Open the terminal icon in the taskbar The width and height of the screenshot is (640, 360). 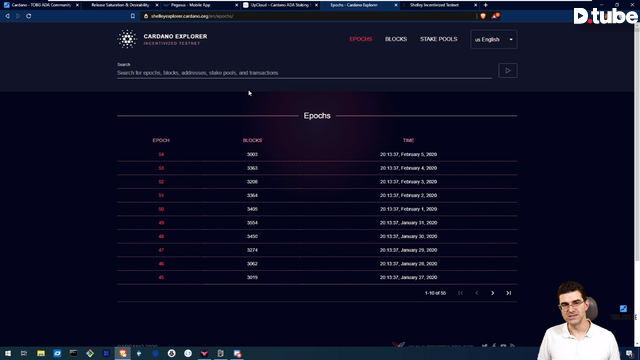coord(73,353)
